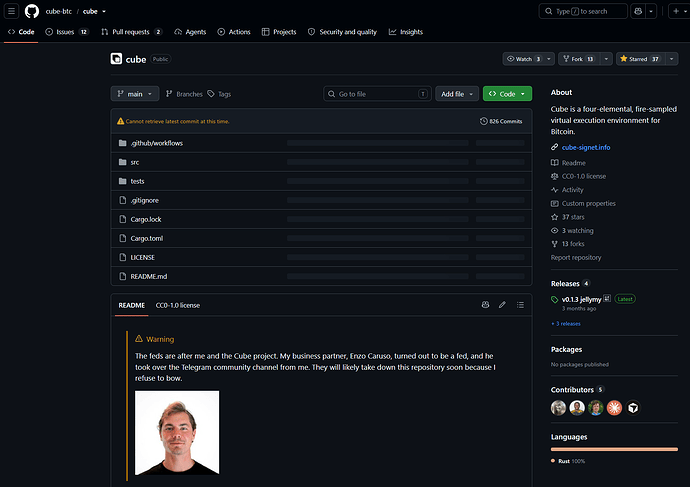The height and width of the screenshot is (487, 690).
Task: Open the main branch selector dropdown
Action: click(x=135, y=94)
